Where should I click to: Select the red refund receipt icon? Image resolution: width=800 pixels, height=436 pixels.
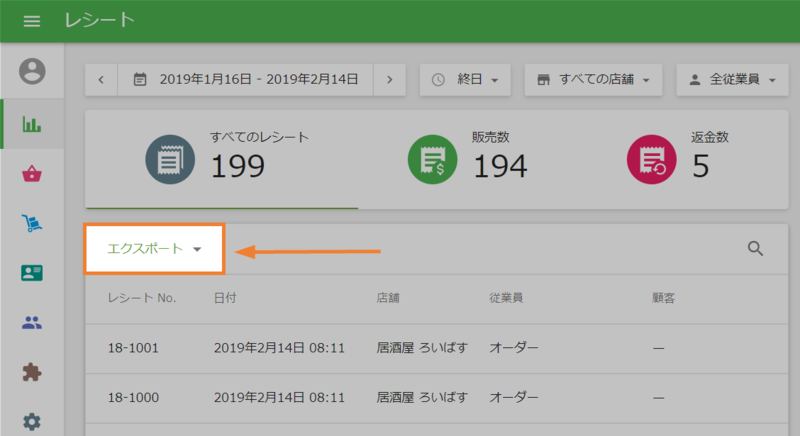652,159
